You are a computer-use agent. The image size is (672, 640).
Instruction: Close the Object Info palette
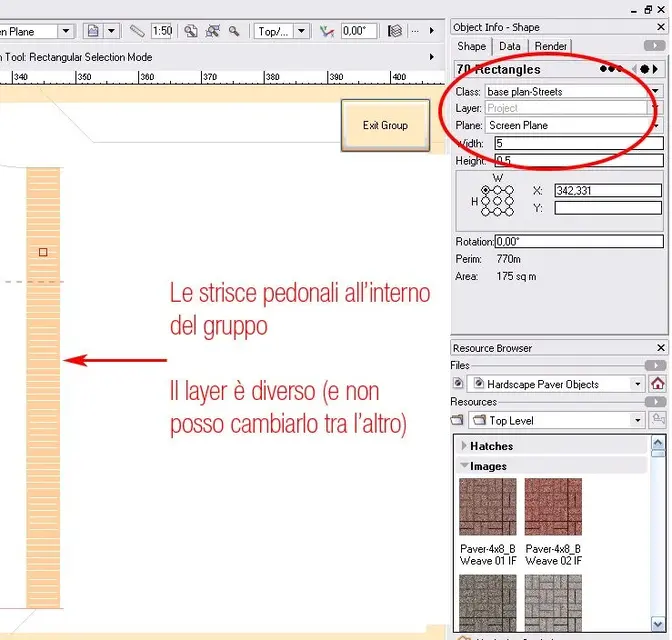click(661, 27)
